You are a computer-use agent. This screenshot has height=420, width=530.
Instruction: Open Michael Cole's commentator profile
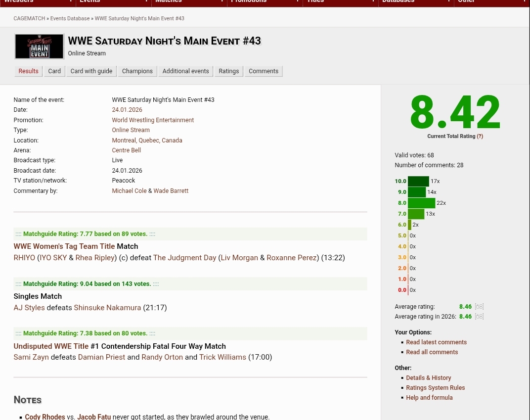tap(129, 191)
